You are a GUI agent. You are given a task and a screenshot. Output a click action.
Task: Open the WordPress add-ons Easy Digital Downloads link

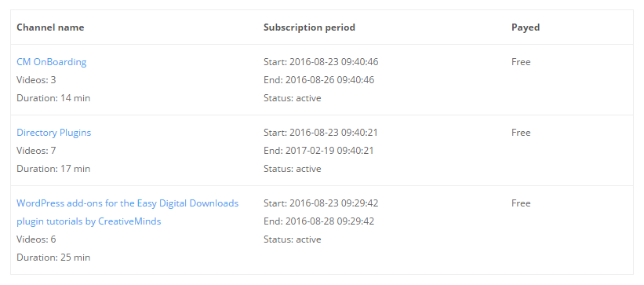(x=127, y=212)
